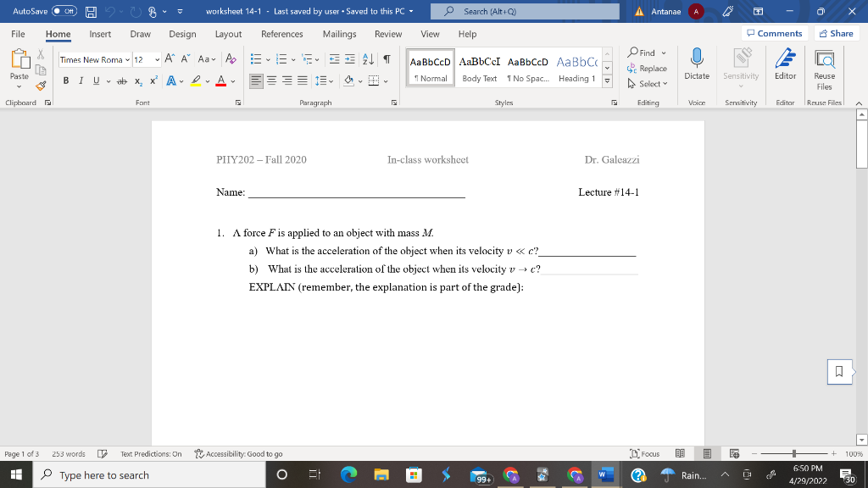Click Decrease Font Size icon

tap(186, 59)
